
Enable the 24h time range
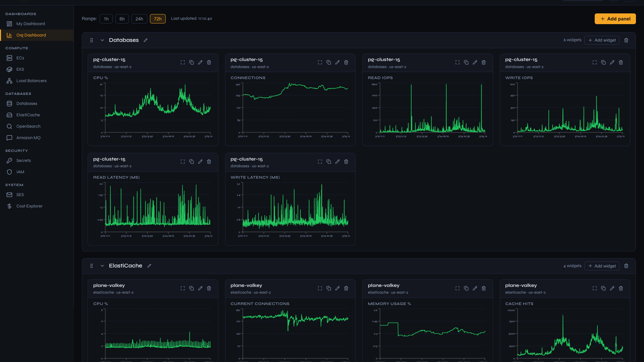[139, 19]
